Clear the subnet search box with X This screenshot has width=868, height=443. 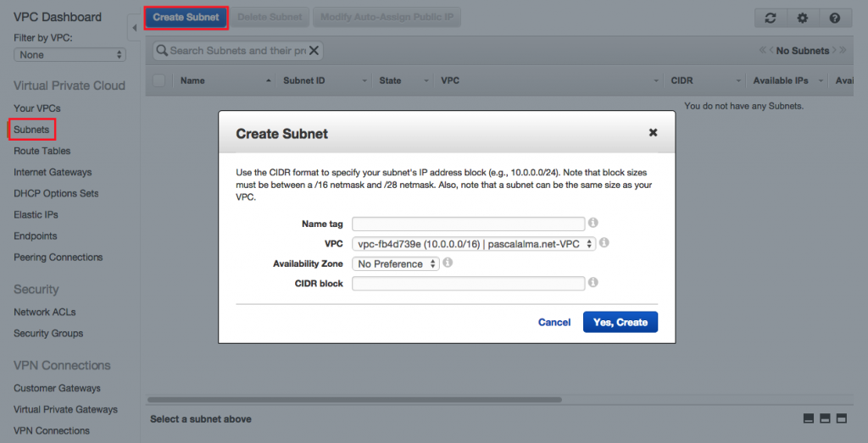(x=314, y=51)
